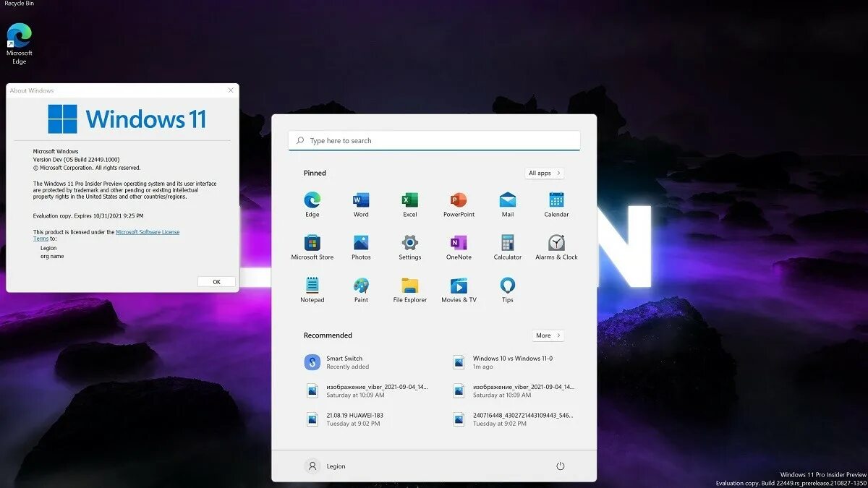This screenshot has width=868, height=488.
Task: Open File Explorer from Start
Action: coord(409,290)
